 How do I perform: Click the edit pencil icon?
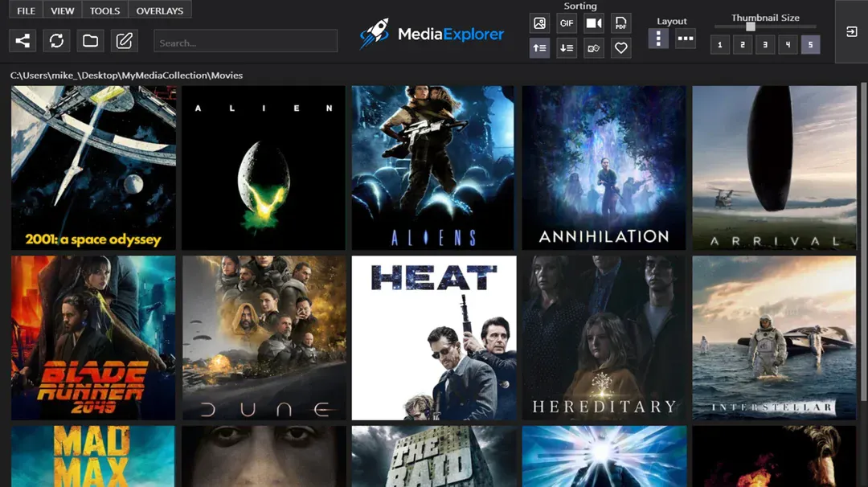click(124, 40)
